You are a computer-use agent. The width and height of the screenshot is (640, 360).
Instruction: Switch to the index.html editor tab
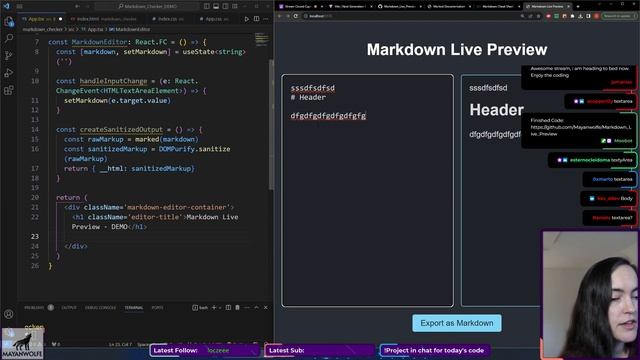pos(104,19)
